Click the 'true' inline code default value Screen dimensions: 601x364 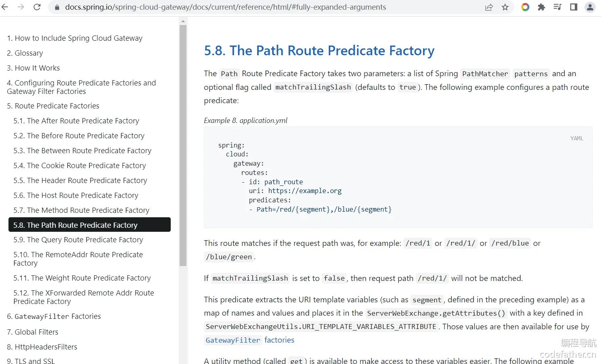click(x=408, y=87)
